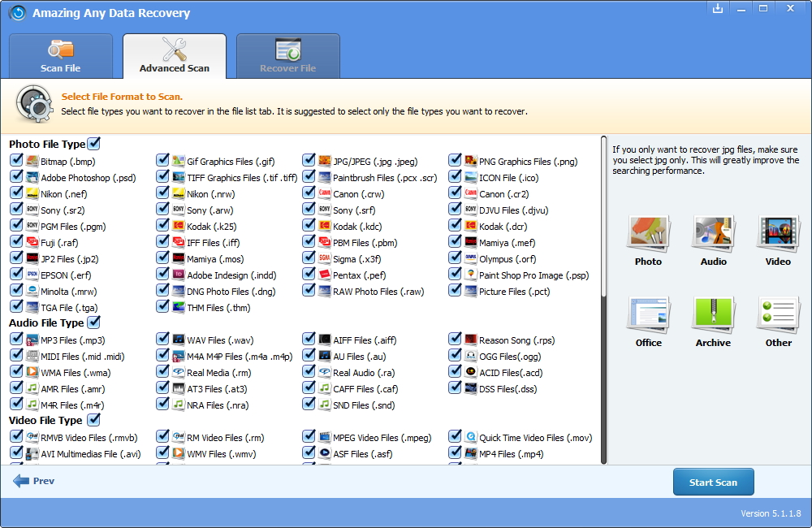Click the Paint Shop Pro Image icon
Screen dimensions: 812x528
point(471,275)
